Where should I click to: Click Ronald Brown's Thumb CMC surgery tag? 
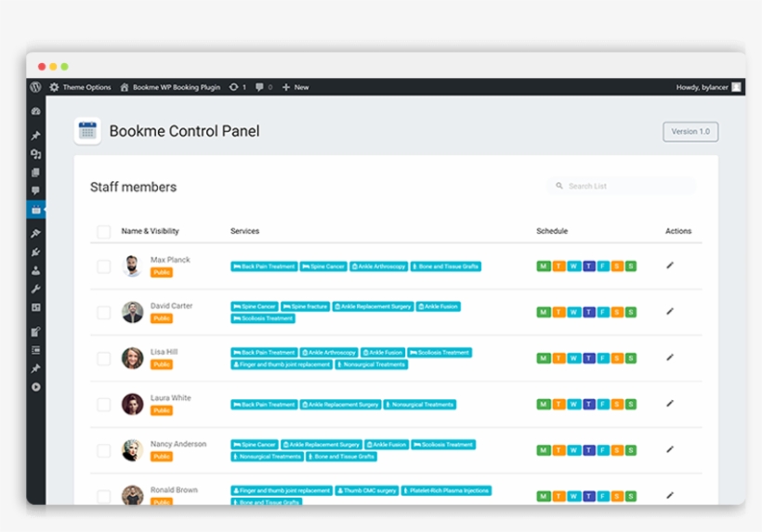tap(367, 491)
